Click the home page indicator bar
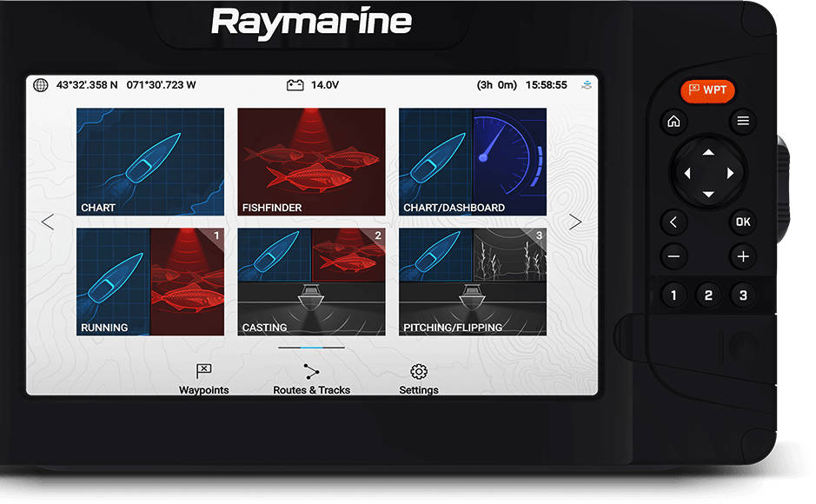The height and width of the screenshot is (504, 816). pos(311,348)
